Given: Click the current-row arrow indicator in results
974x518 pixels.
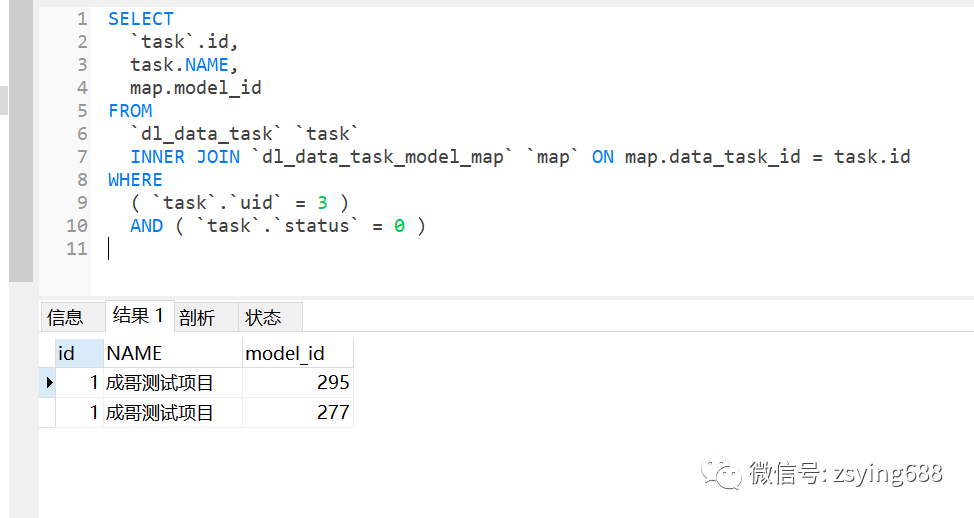Looking at the screenshot, I should 48,382.
